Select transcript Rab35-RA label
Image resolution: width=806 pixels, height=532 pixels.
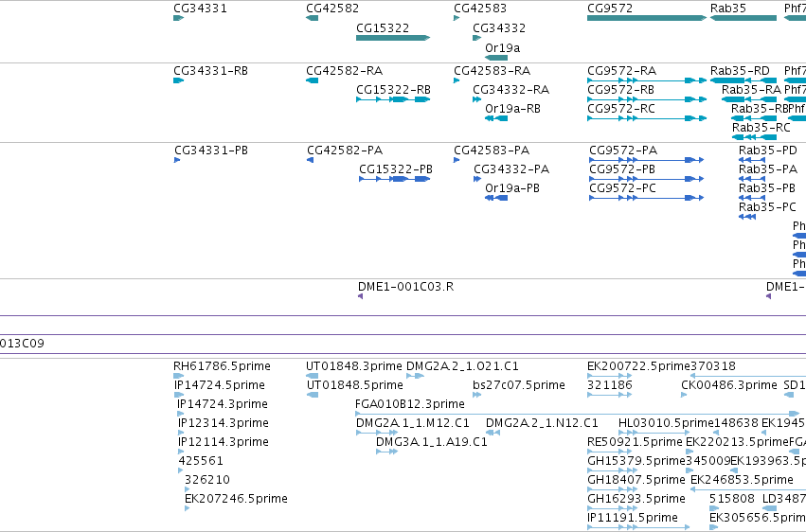pyautogui.click(x=751, y=90)
